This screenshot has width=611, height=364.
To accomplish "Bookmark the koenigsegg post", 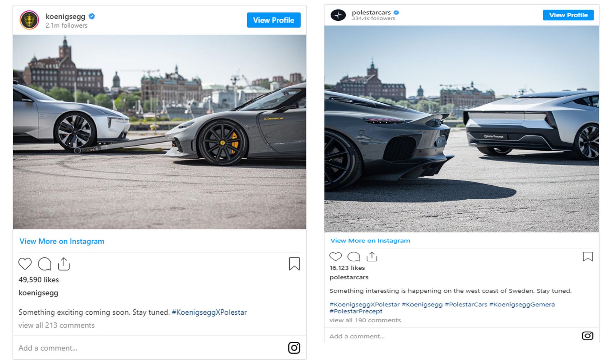I will tap(294, 264).
